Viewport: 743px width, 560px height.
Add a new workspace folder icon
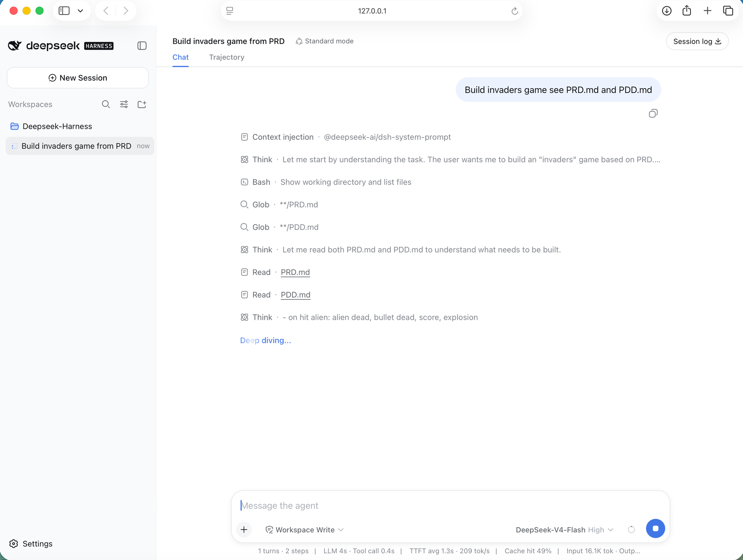142,105
